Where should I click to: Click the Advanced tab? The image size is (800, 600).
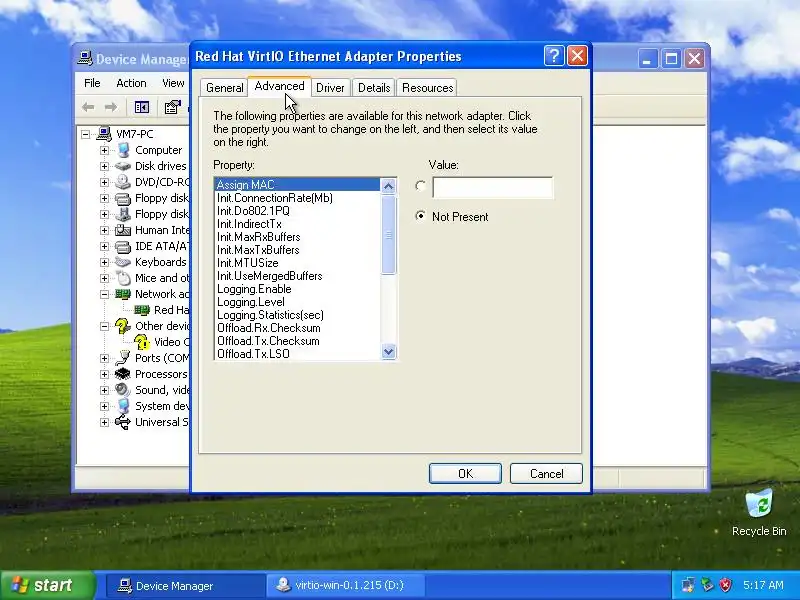[x=279, y=86]
